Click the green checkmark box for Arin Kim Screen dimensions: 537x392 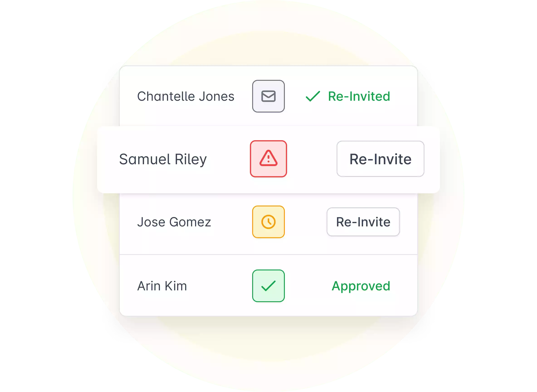point(268,286)
